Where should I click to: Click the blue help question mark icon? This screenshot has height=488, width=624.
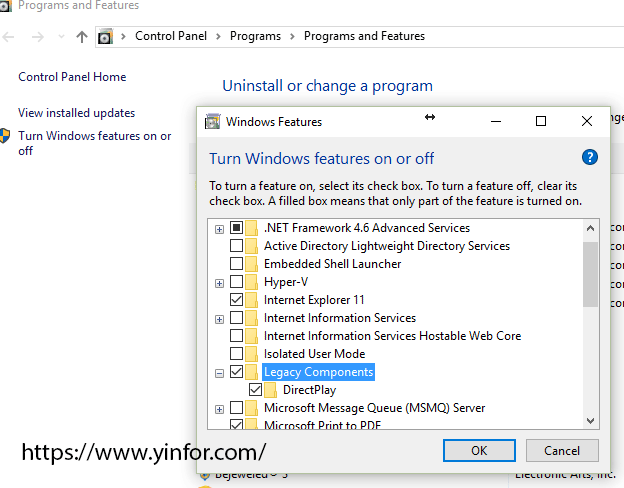[589, 158]
